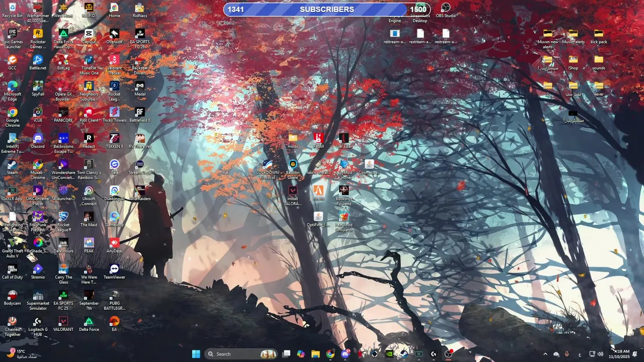Viewport: 644px width, 362px height.
Task: Open the kick pack folder
Action: 599,36
